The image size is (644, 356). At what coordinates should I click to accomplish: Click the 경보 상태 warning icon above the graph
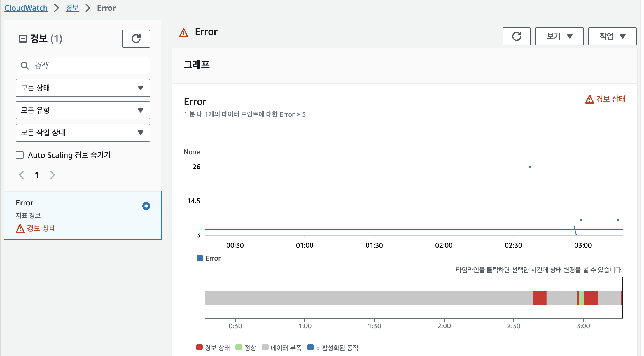click(x=589, y=99)
